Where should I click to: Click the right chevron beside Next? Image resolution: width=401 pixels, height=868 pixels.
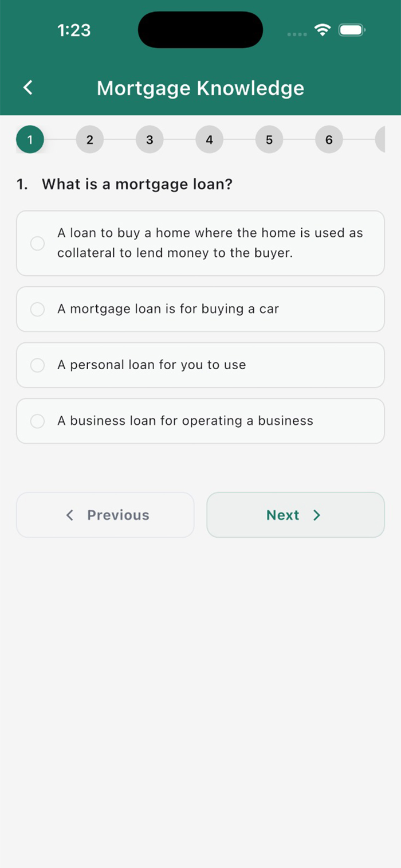[316, 515]
